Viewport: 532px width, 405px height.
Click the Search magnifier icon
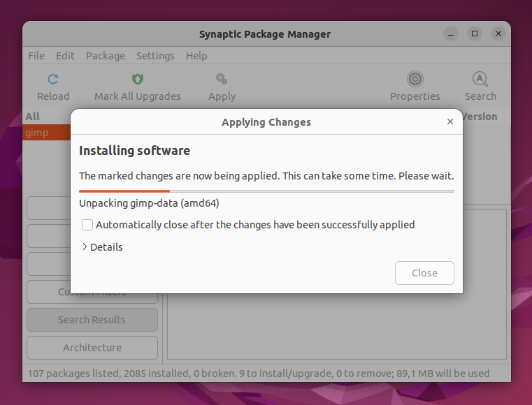point(480,79)
